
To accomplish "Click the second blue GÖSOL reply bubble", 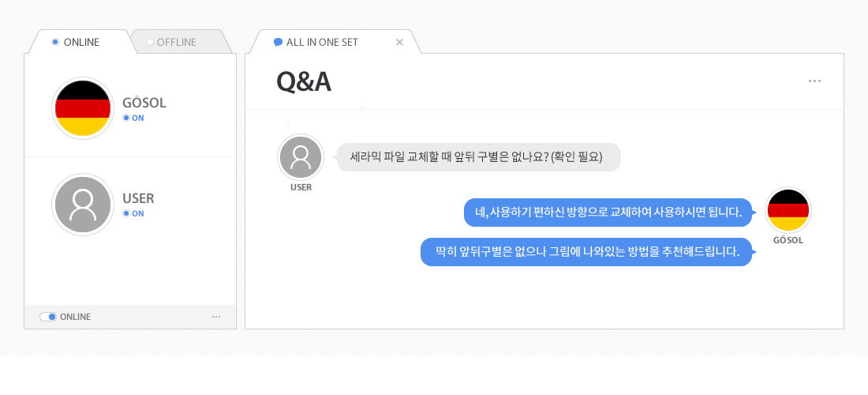I will click(586, 252).
